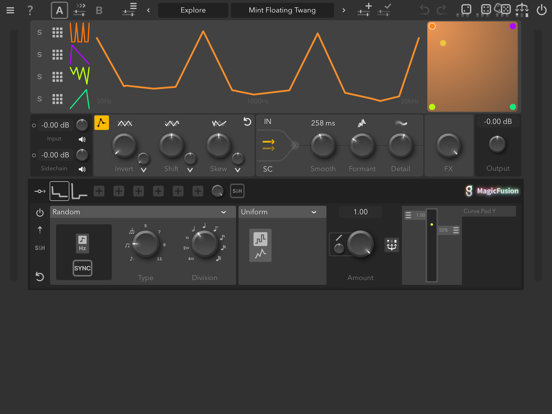Open grid editor for the orange curve

[57, 32]
